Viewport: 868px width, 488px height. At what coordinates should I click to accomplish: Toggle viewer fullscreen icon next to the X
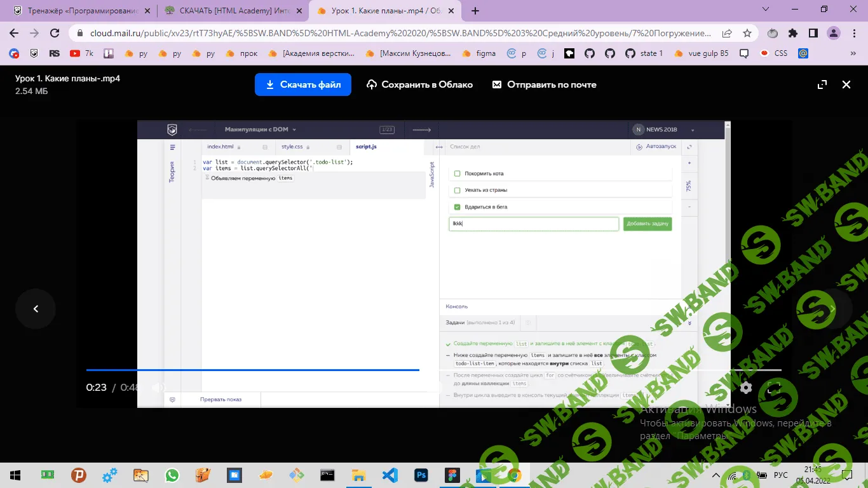point(822,85)
